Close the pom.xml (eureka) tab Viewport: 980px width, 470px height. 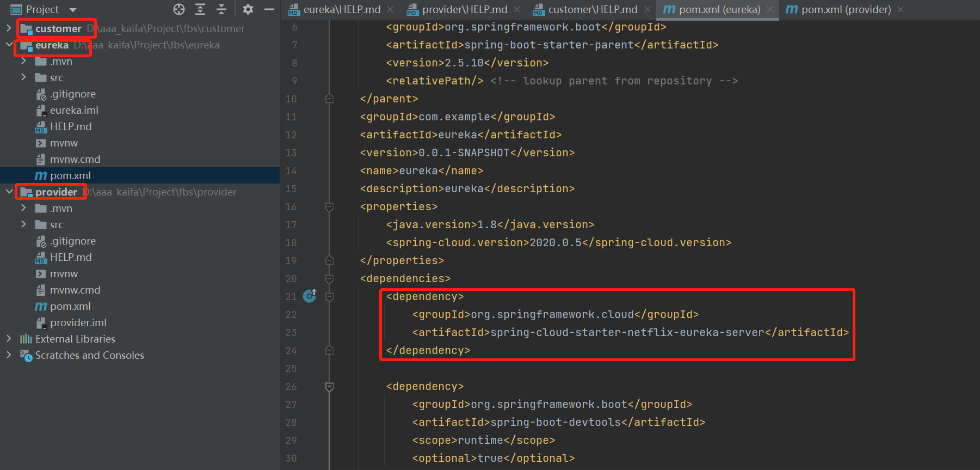tap(770, 9)
